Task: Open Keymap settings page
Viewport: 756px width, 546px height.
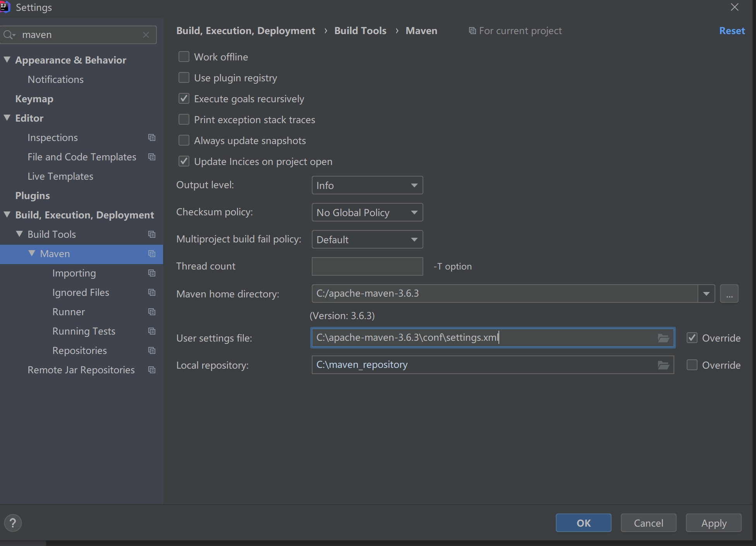Action: [34, 99]
